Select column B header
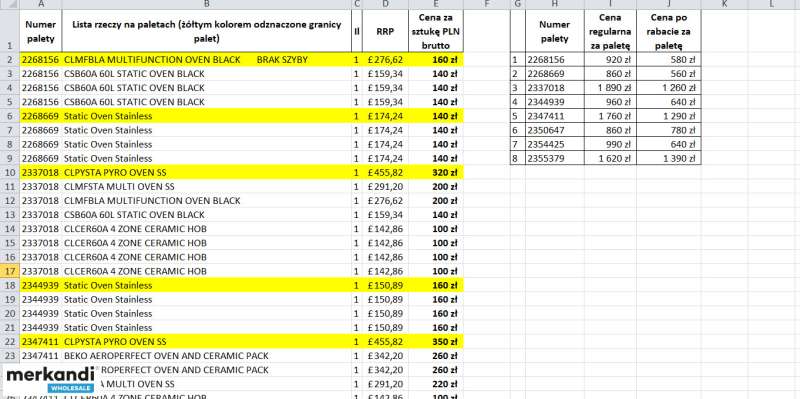 207,4
